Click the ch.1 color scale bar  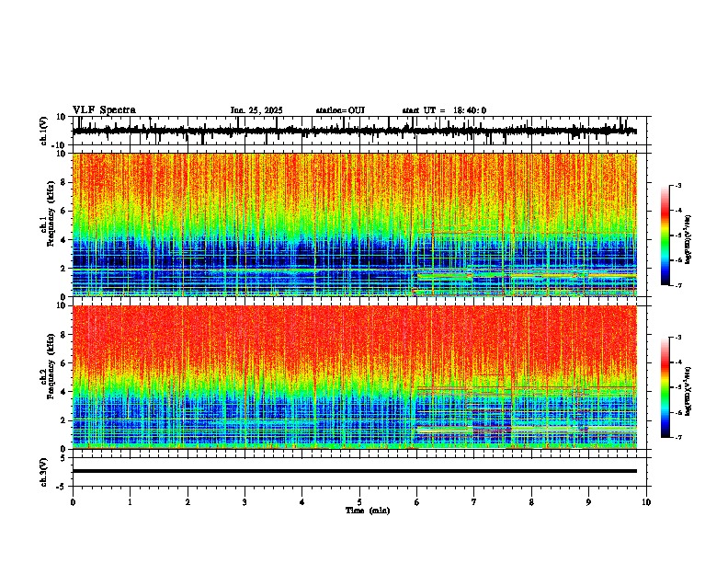pyautogui.click(x=665, y=236)
